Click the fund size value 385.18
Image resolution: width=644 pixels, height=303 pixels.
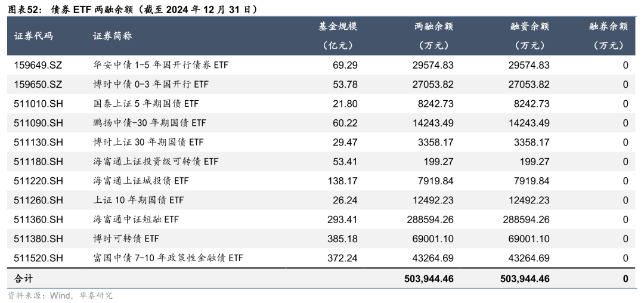click(343, 239)
